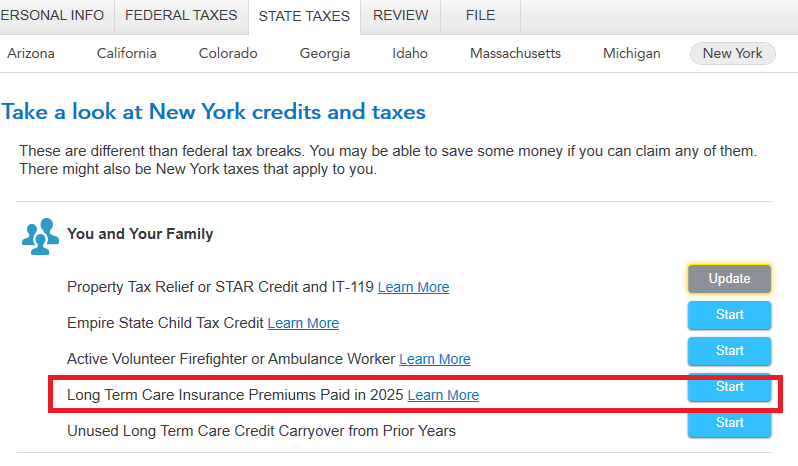Switch to the Review tab
The image size is (798, 466).
point(400,16)
